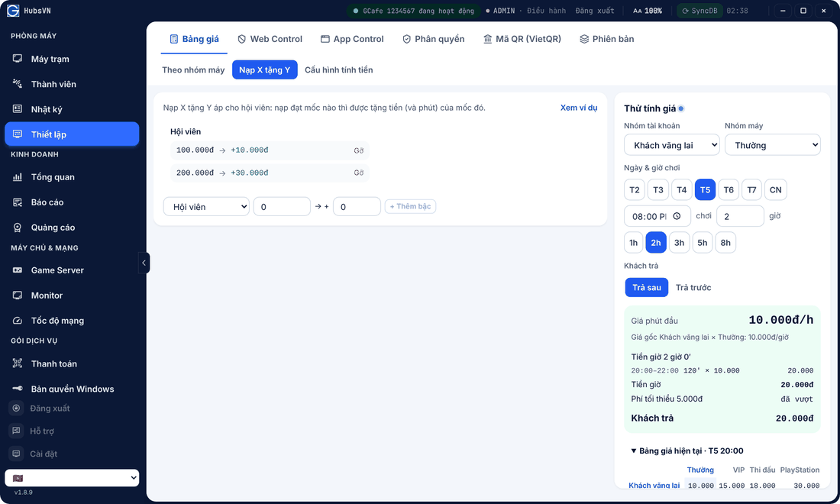
Task: Open Bản quyền Windows page
Action: [72, 389]
